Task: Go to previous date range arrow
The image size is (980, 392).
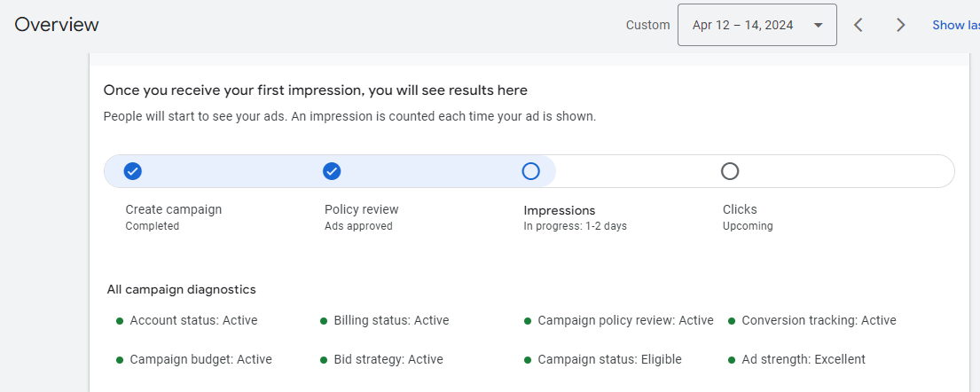Action: coord(858,25)
